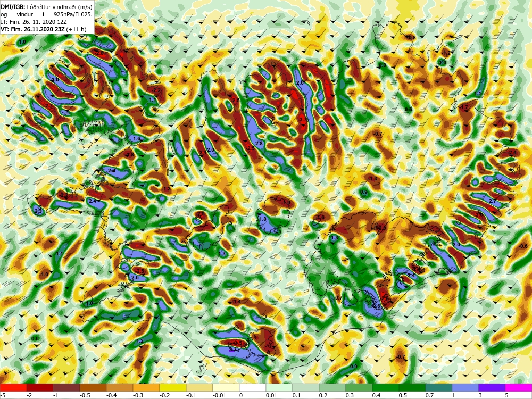Click the '-0.01' number under the legend
Image resolution: width=532 pixels, height=399 pixels.
tap(219, 395)
